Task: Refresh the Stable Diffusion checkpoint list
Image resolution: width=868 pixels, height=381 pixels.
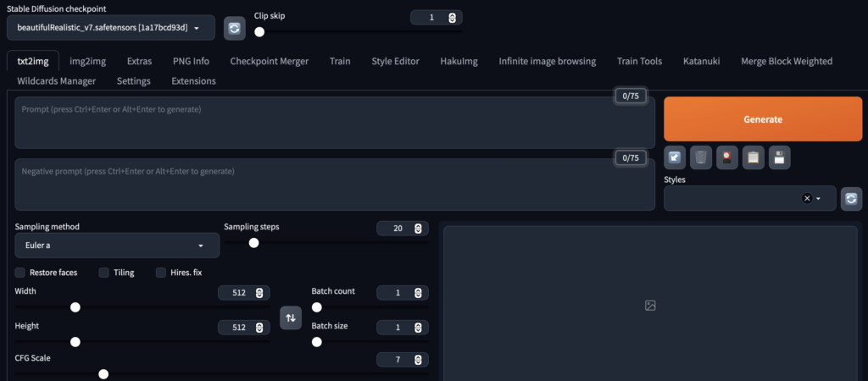Action: click(x=235, y=28)
